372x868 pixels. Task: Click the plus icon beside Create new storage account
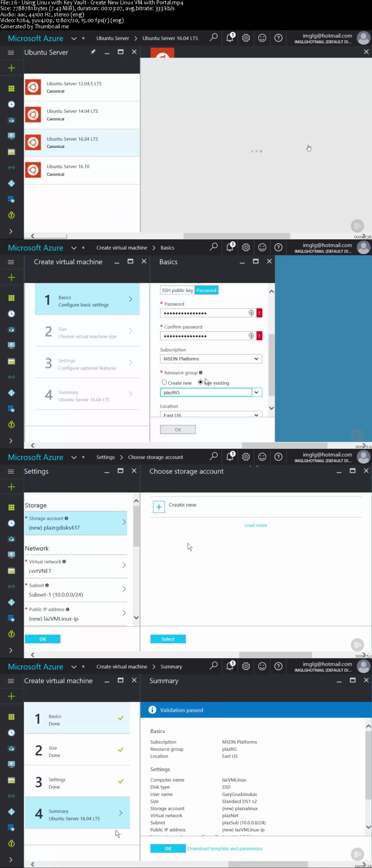(x=159, y=507)
